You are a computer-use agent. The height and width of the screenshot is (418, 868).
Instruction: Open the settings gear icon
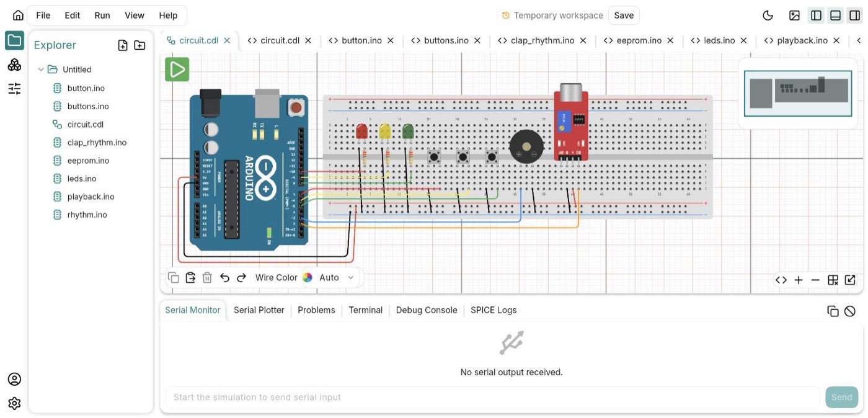click(x=14, y=403)
